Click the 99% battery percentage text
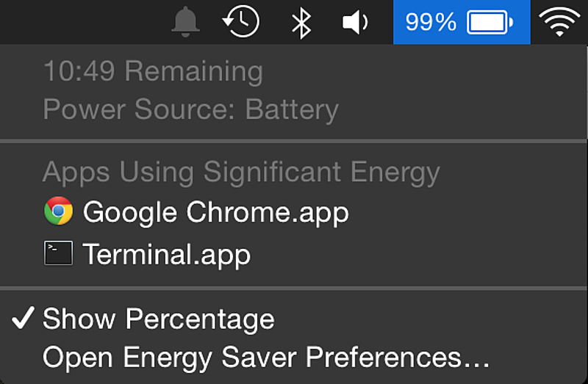Screen dimensions: 588x384 pyautogui.click(x=431, y=22)
